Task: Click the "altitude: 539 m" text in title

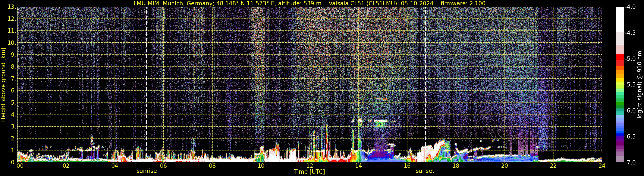Action: [300, 3]
